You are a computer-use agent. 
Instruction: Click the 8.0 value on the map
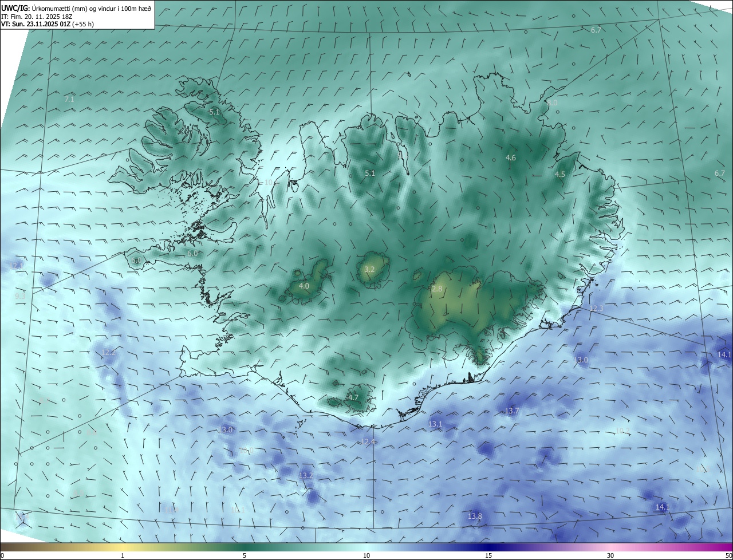coord(552,102)
